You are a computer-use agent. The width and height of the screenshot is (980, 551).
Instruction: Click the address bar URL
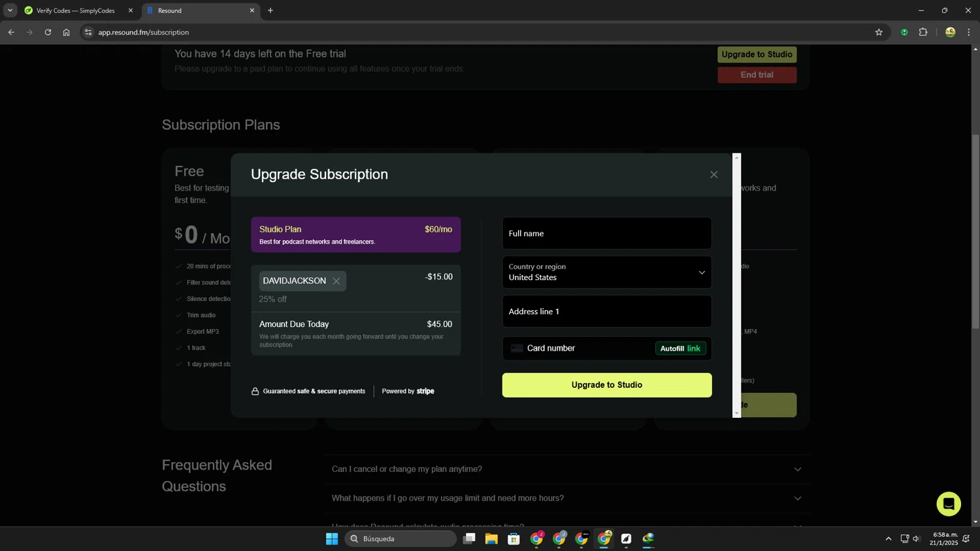click(x=144, y=32)
